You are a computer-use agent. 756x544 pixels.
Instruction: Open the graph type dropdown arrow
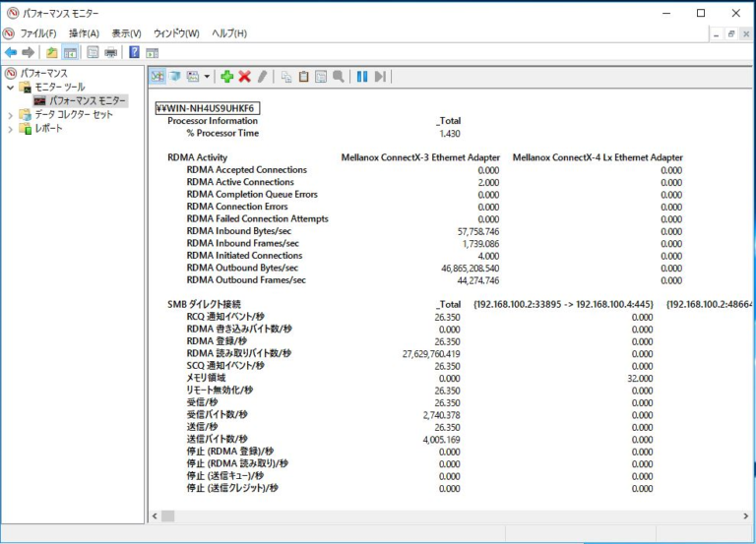(x=207, y=77)
